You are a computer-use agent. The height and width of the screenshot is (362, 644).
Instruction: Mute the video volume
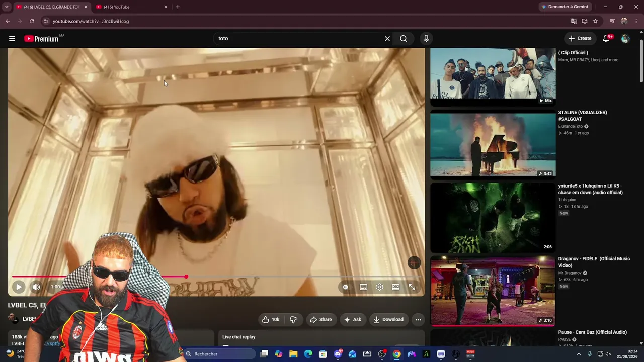pos(36,287)
